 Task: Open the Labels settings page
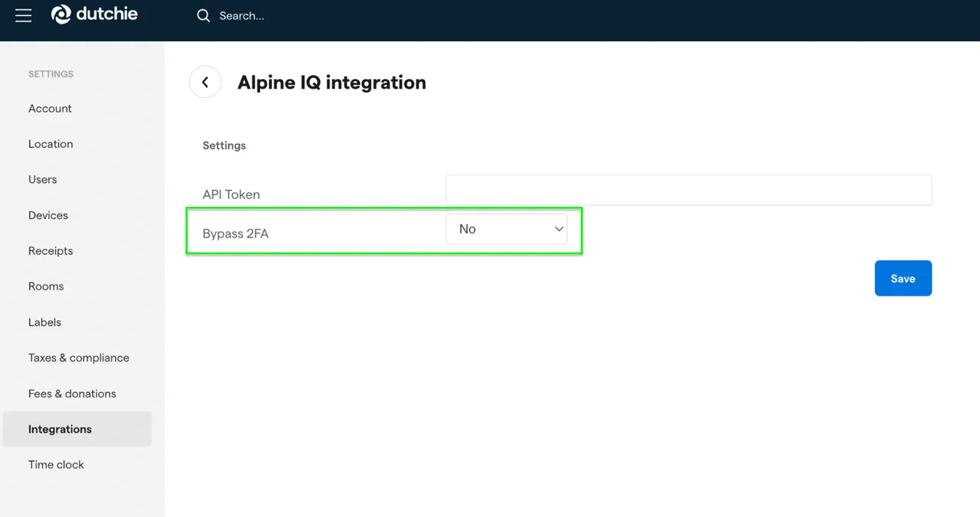click(44, 322)
